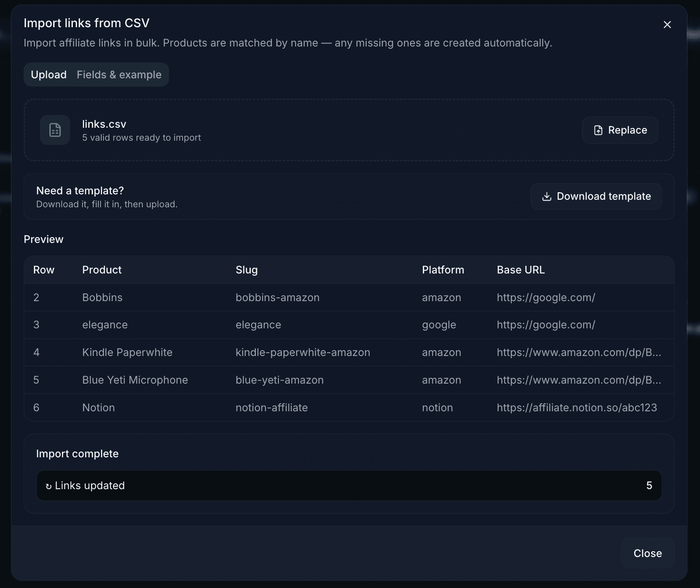Open the google.com base URL for Bobbins
The width and height of the screenshot is (700, 588).
(546, 297)
